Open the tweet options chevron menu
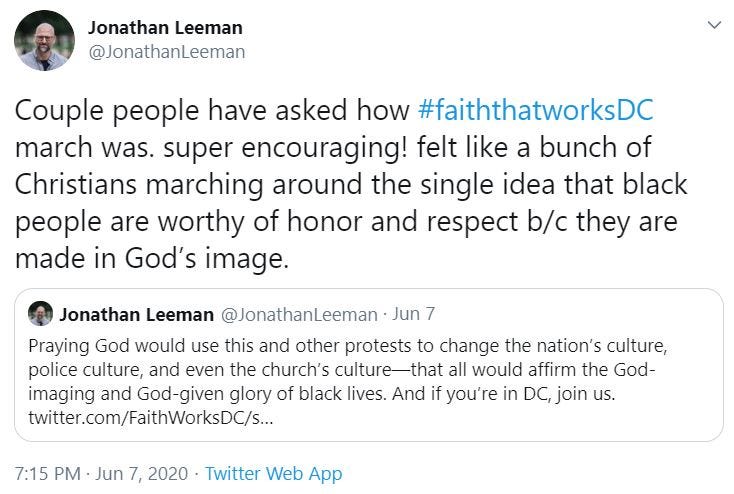The height and width of the screenshot is (494, 734). [x=714, y=24]
